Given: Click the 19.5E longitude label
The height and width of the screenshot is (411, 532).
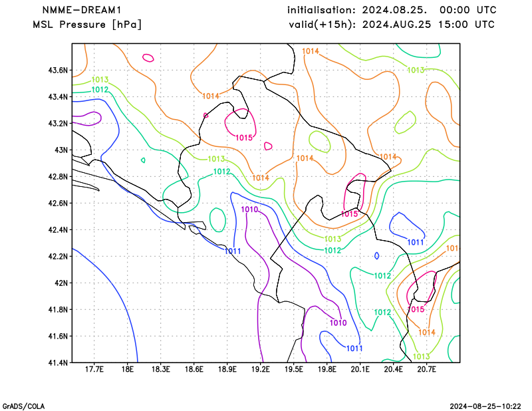Looking at the screenshot, I should (x=294, y=369).
